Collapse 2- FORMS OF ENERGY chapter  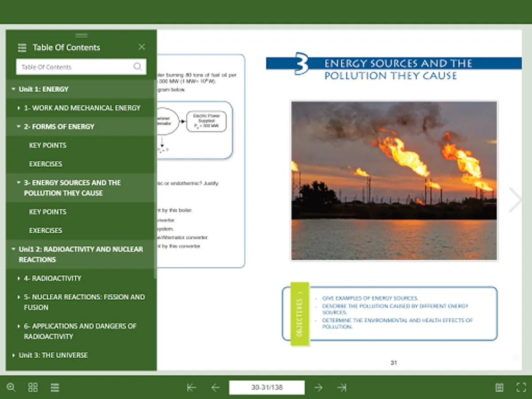[x=19, y=126]
